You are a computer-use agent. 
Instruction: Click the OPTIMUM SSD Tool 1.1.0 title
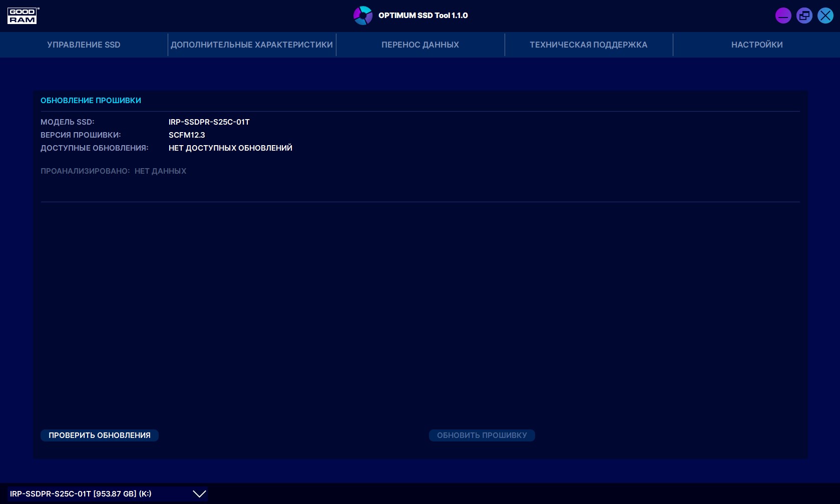423,16
